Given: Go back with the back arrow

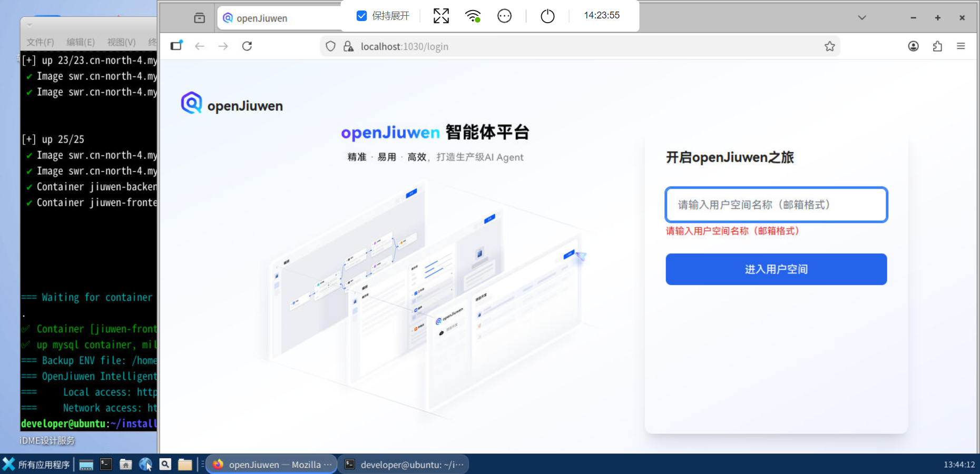Looking at the screenshot, I should 200,46.
